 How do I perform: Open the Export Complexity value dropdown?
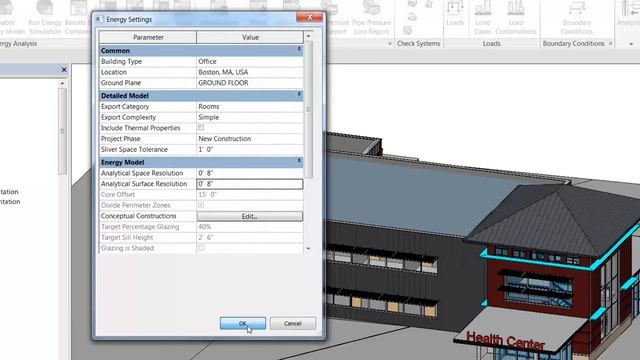tap(250, 117)
